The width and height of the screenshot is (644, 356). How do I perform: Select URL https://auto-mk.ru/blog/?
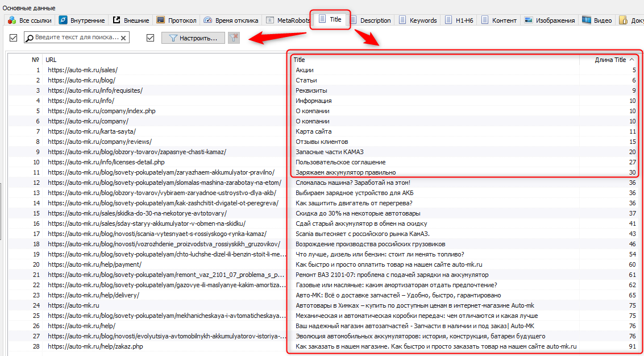point(82,80)
